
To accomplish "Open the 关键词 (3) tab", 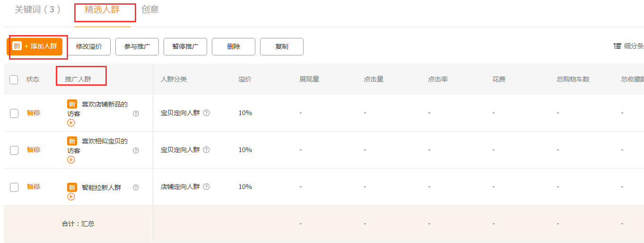I will click(38, 9).
